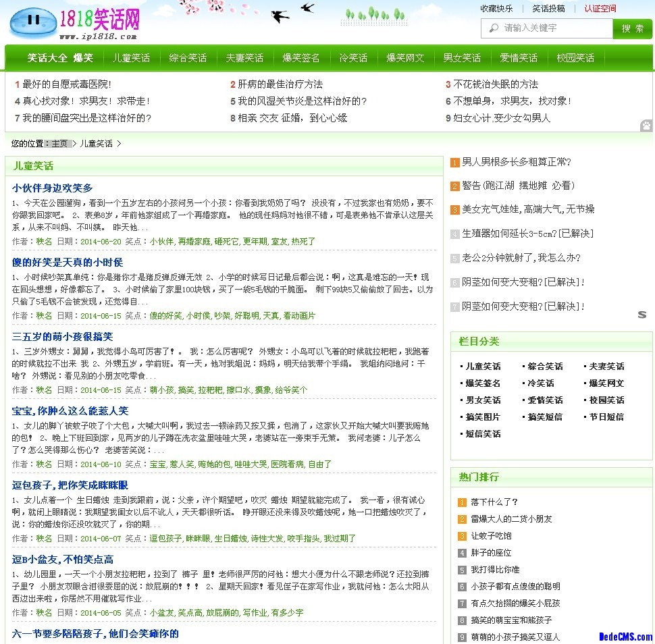This screenshot has width=655, height=644.
Task: Open the joke titled 小伙伴身边欢笑多
Action: [x=53, y=188]
